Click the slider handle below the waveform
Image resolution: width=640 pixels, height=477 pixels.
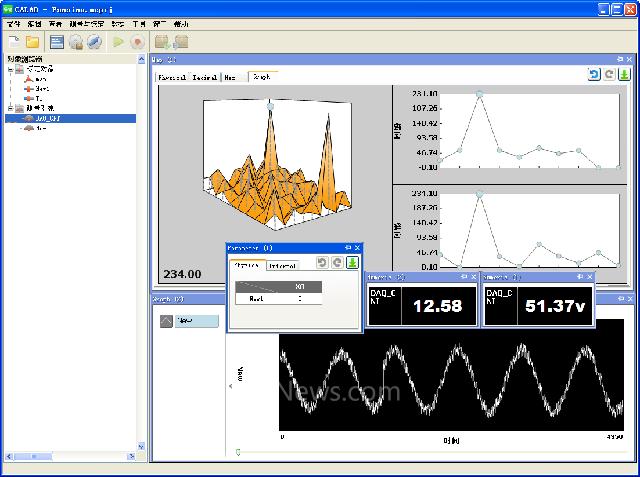click(x=237, y=452)
